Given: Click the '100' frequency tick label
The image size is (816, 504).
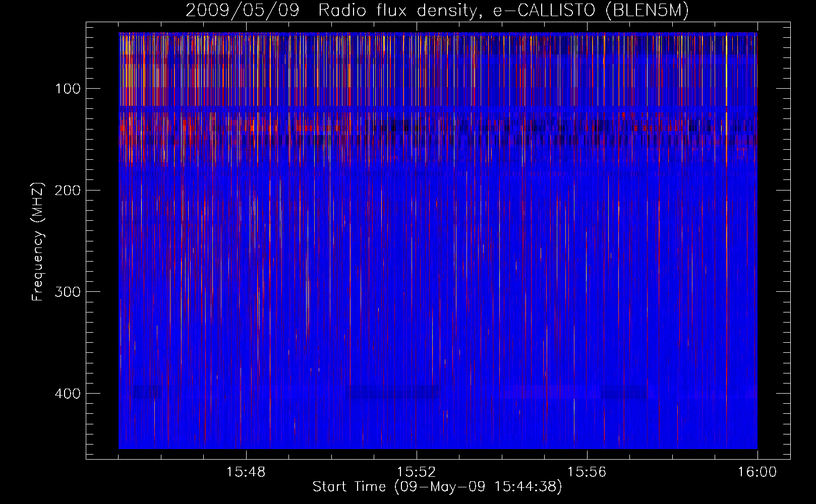Looking at the screenshot, I should tap(68, 89).
